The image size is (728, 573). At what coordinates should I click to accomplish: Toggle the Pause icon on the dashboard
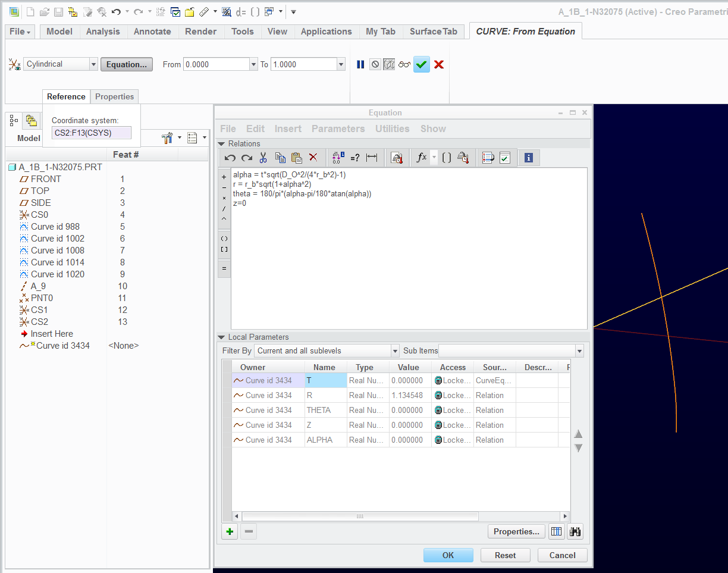(x=360, y=64)
